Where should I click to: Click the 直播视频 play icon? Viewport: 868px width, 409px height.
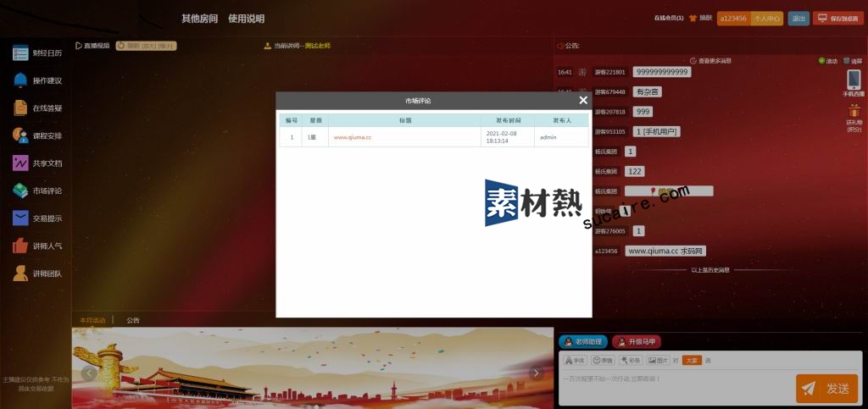click(79, 46)
